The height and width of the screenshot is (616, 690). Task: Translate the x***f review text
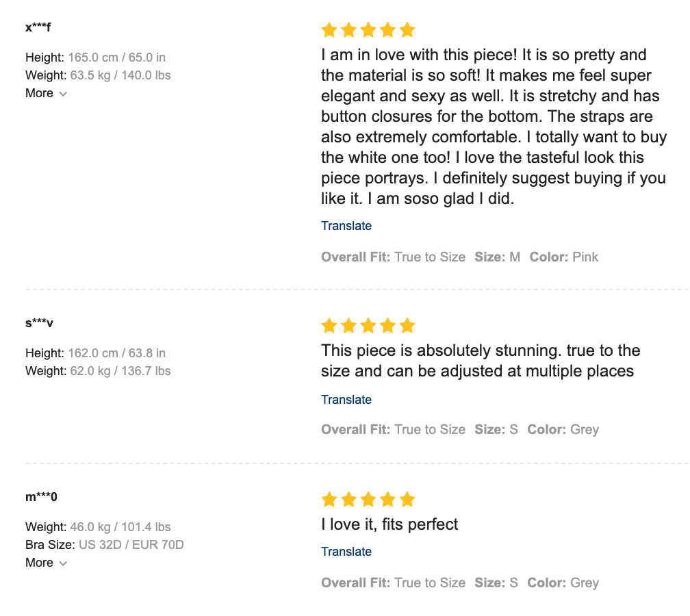(346, 226)
